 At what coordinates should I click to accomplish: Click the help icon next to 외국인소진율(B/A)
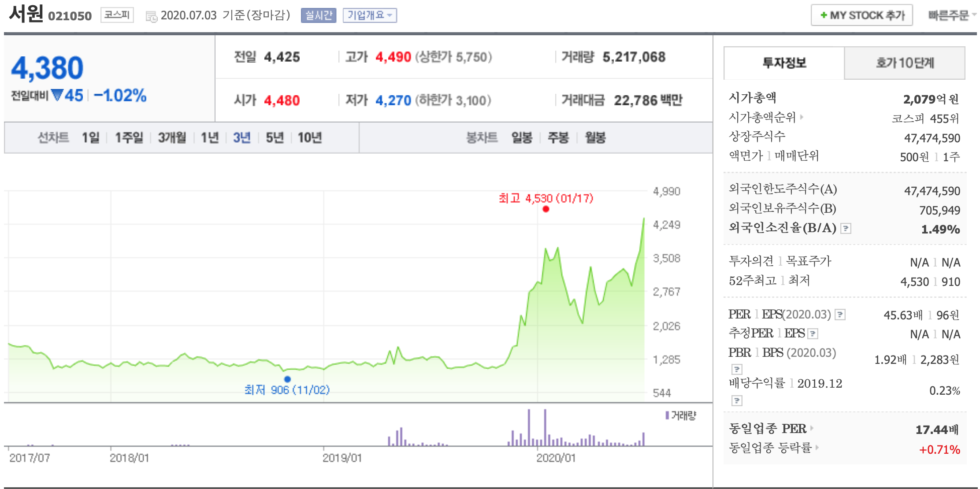845,228
